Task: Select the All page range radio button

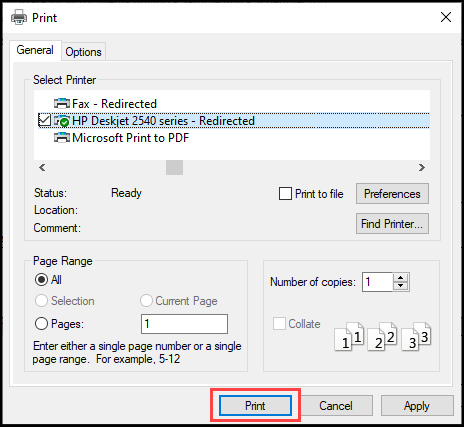Action: pos(41,280)
